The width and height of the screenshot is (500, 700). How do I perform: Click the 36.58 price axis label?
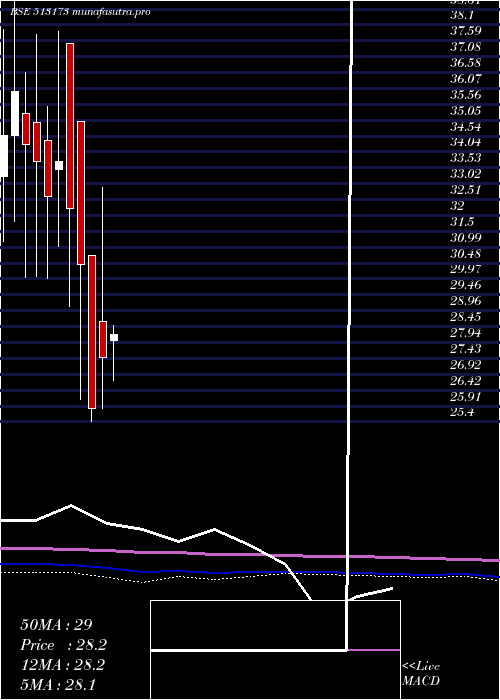[466, 62]
